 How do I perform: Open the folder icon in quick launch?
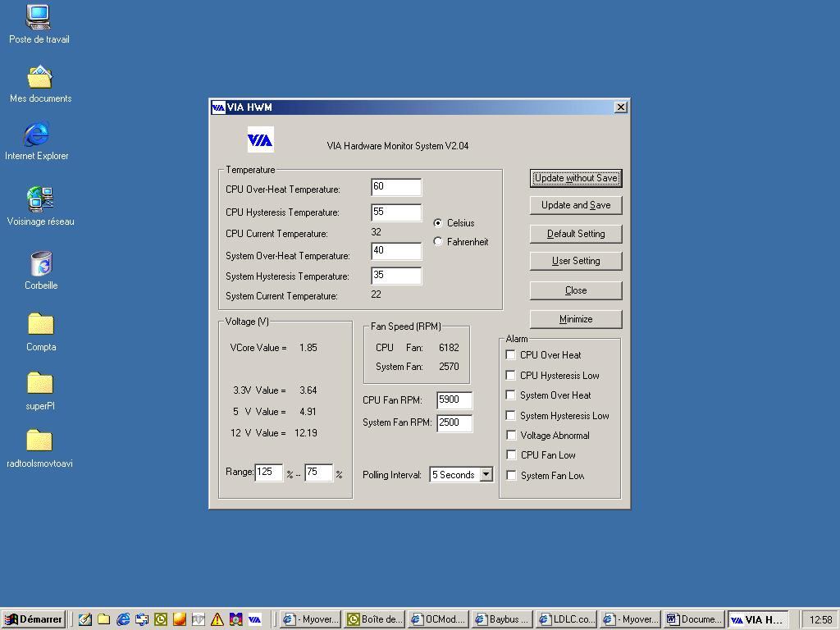click(104, 619)
